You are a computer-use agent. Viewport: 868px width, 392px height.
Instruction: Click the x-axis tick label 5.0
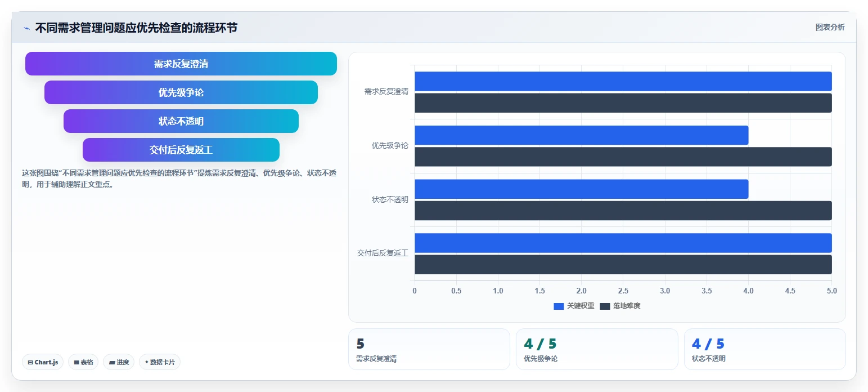click(x=831, y=291)
